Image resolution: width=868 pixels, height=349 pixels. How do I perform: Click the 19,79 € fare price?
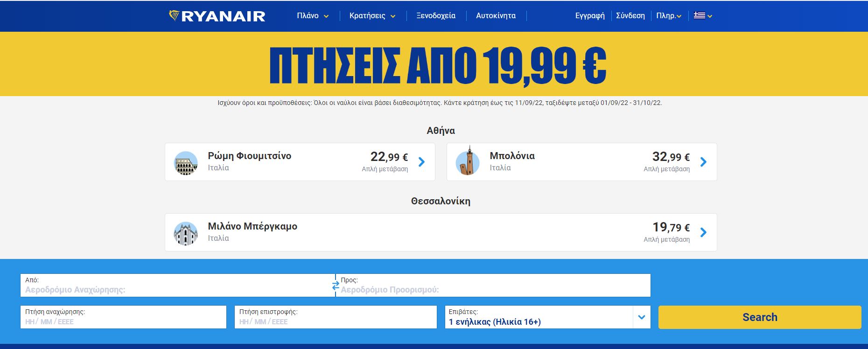click(671, 227)
